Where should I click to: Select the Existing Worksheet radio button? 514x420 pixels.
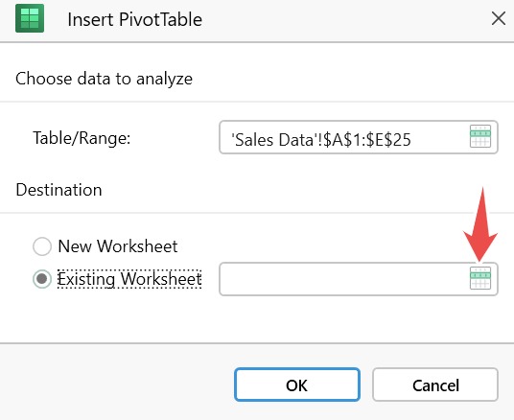42,279
